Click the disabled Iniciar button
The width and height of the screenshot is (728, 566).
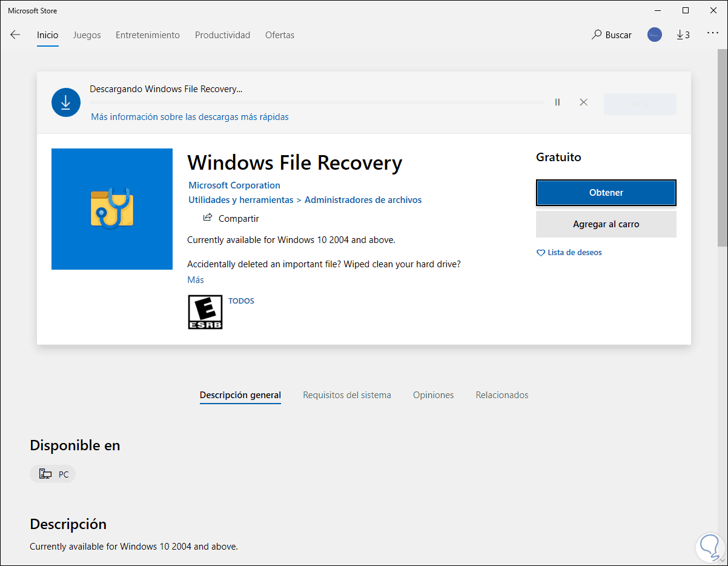click(640, 104)
